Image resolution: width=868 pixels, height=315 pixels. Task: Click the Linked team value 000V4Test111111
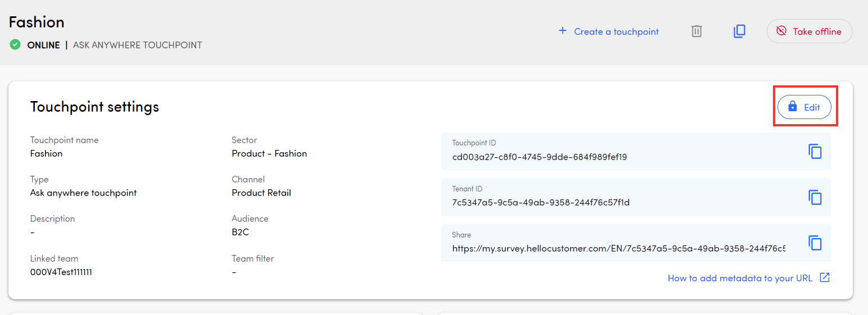coord(61,272)
